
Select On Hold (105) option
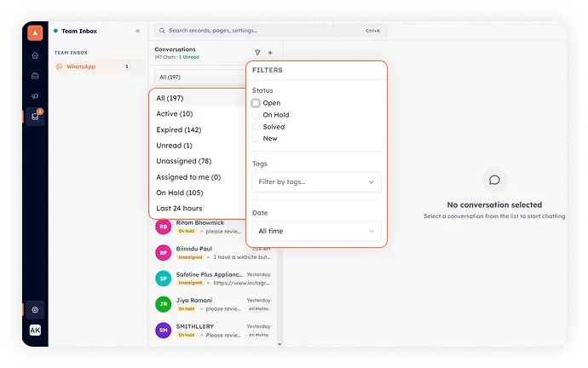[x=198, y=193]
